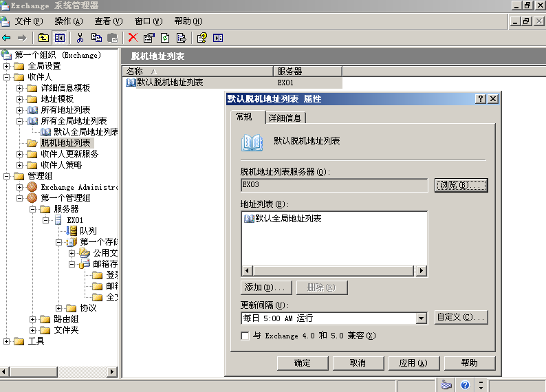Viewport: 546px width, 392px height.
Task: Sort by the 名称 column header
Action: click(x=198, y=72)
